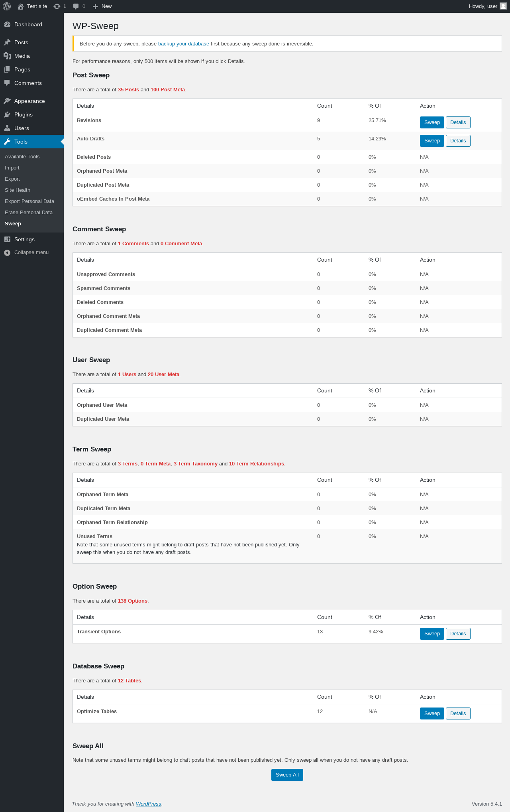Open the New content dropdown

pos(102,6)
